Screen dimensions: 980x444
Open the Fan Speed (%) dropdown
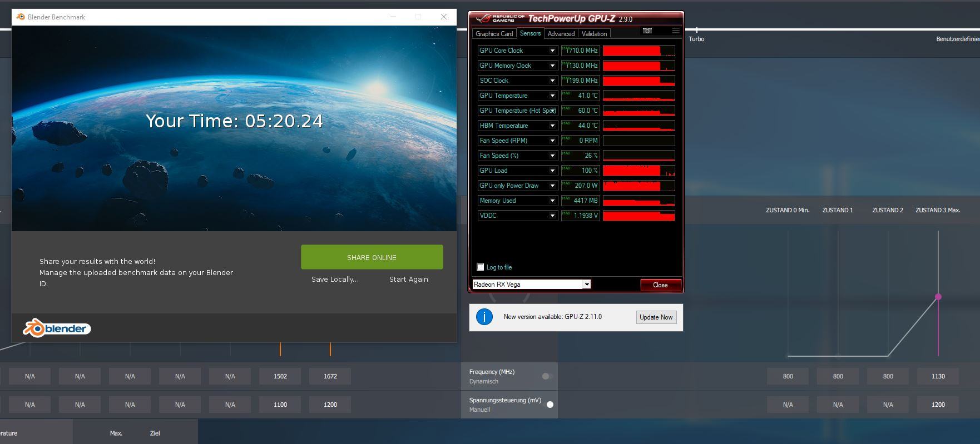tap(552, 156)
